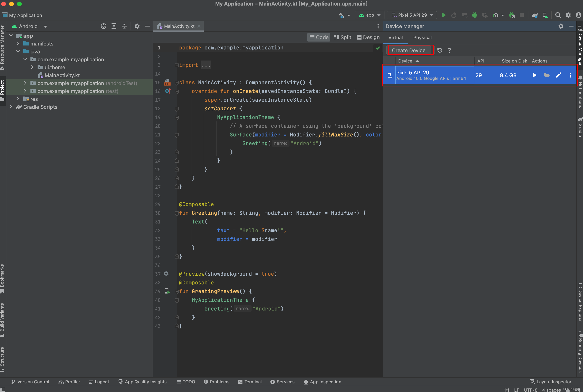Switch editor to Design view mode
583x392 pixels.
coord(368,37)
